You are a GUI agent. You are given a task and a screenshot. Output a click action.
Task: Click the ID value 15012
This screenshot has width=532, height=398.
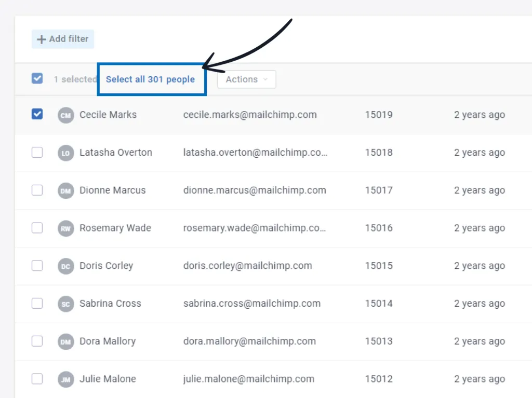tap(379, 379)
